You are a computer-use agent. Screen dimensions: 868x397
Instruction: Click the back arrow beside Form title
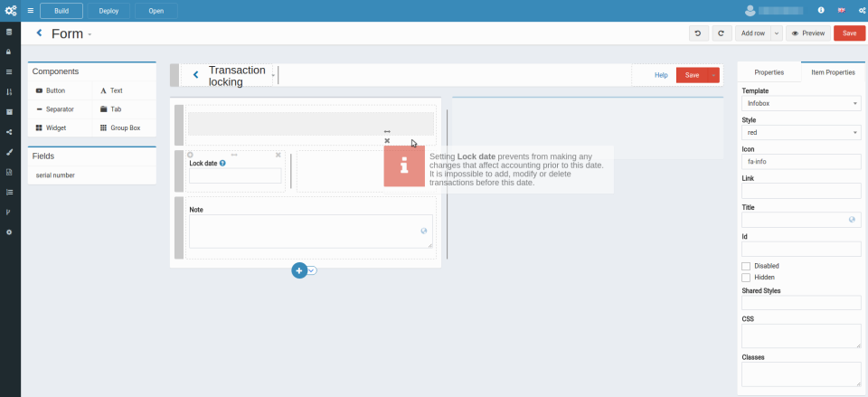39,33
